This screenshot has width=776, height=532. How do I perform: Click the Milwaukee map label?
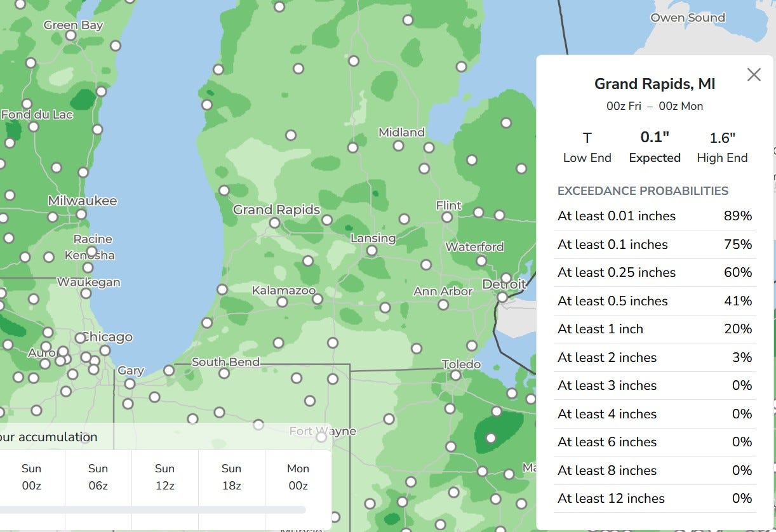click(x=83, y=201)
